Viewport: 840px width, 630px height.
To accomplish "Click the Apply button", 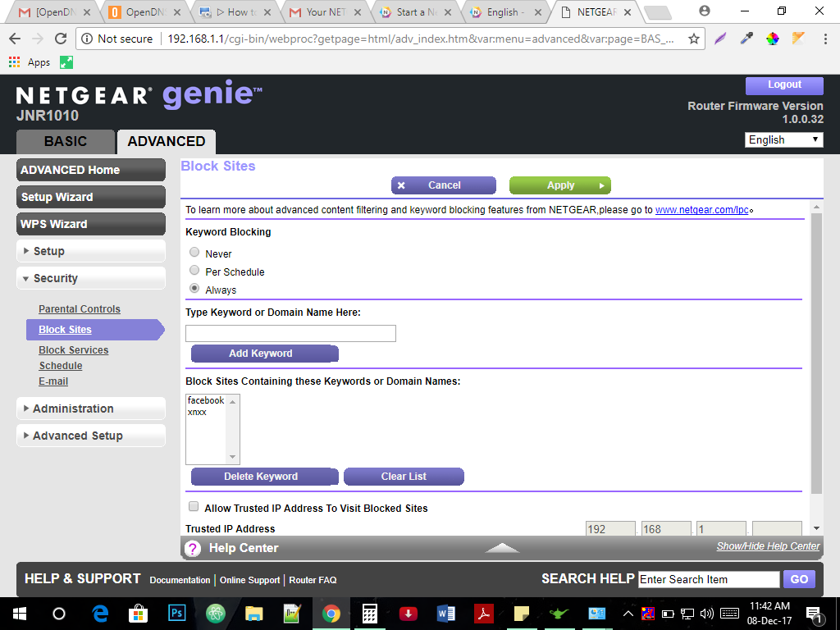I will [x=559, y=185].
